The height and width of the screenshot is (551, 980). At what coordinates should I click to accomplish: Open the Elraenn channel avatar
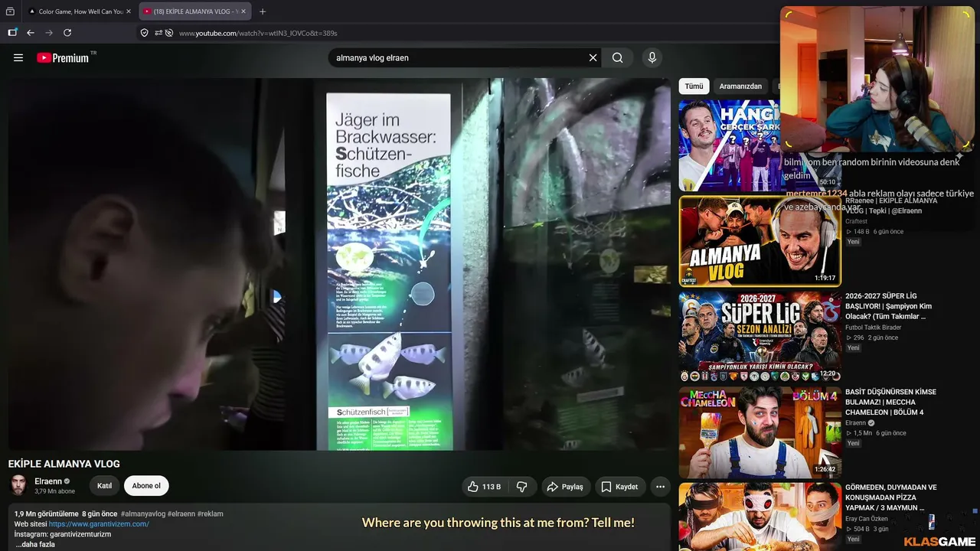pyautogui.click(x=18, y=485)
